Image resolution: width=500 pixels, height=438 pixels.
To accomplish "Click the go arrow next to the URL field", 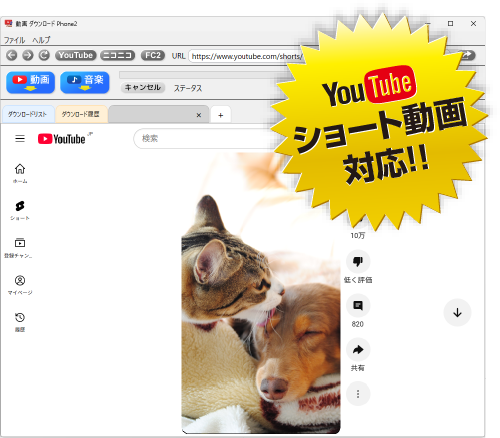I will [x=467, y=55].
